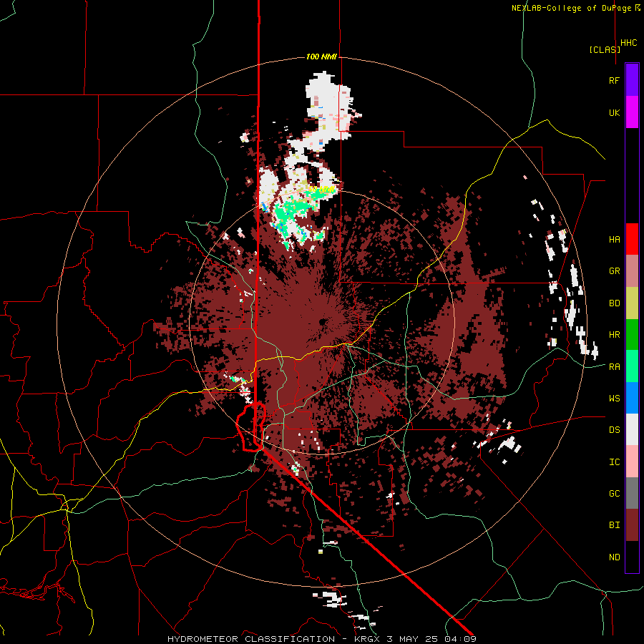Select the WS blue legend swatch
The width and height of the screenshot is (644, 644).
(632, 398)
